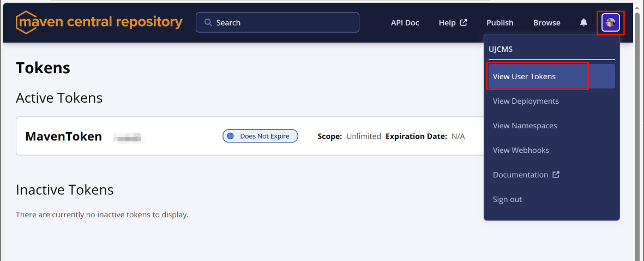
Task: Select View User Tokens from the account menu
Action: 524,76
